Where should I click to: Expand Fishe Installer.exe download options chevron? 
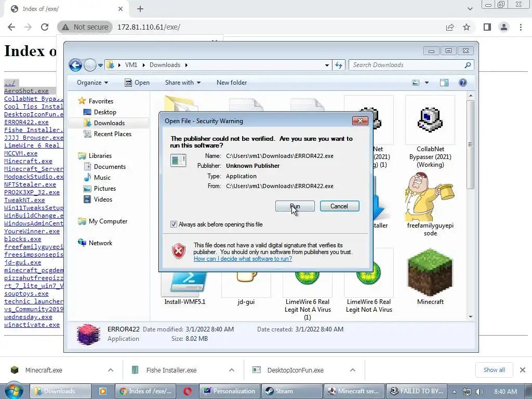pyautogui.click(x=232, y=370)
